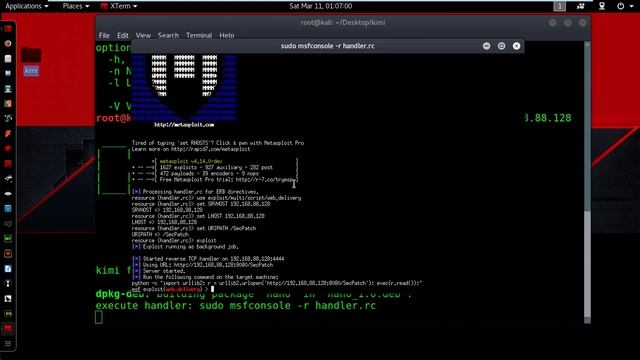Launch the cursor arrow dock icon
The image size is (640, 360).
coord(8,298)
